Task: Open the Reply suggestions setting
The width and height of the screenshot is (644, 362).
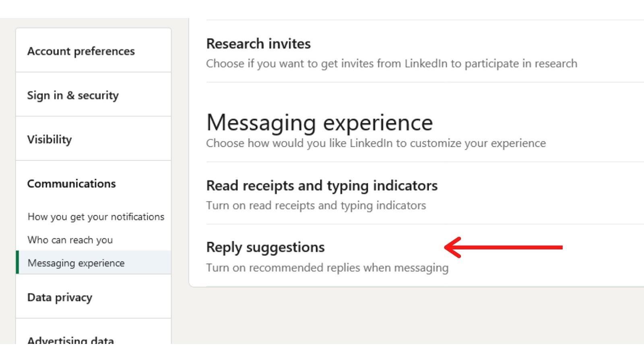Action: click(265, 247)
